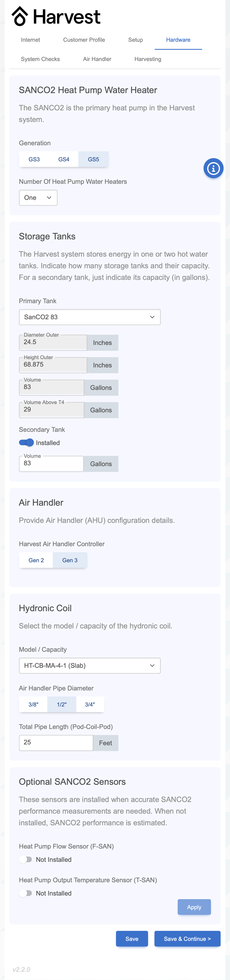The image size is (230, 980).
Task: Choose GS4 generation
Action: (x=64, y=159)
